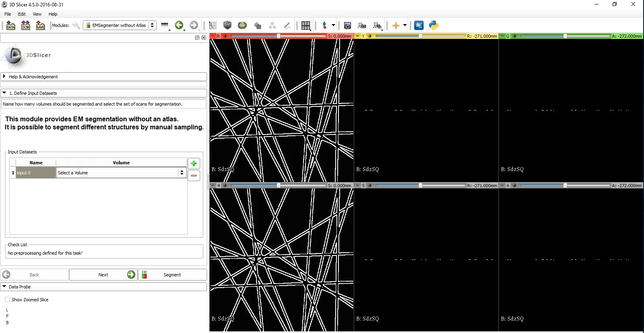Toggle the crosshair icon in the toolbar
This screenshot has height=333, width=644.
(x=396, y=25)
